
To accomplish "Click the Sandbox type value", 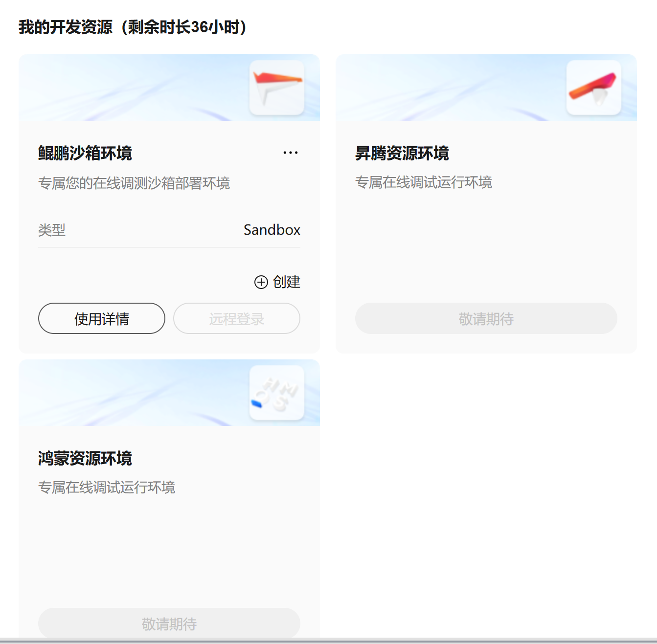I will pos(272,230).
